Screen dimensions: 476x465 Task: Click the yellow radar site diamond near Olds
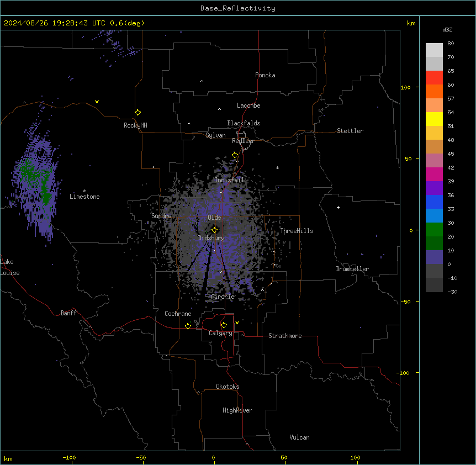point(215,230)
